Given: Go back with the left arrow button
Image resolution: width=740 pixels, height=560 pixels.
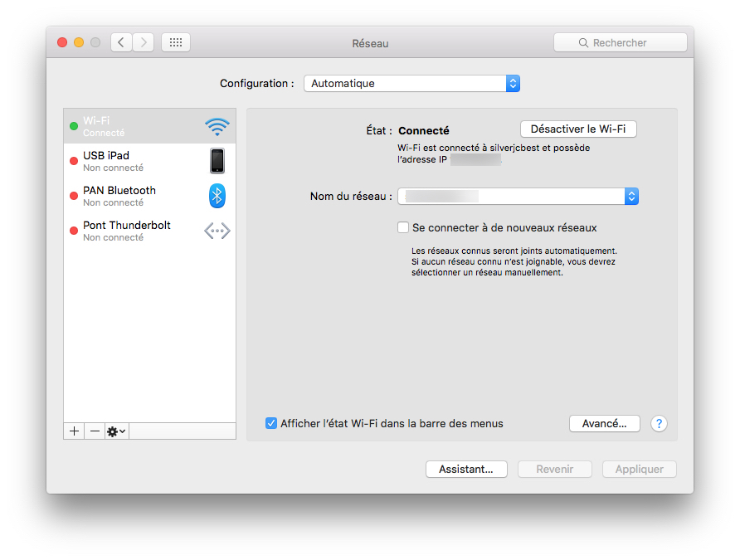Looking at the screenshot, I should (x=121, y=42).
